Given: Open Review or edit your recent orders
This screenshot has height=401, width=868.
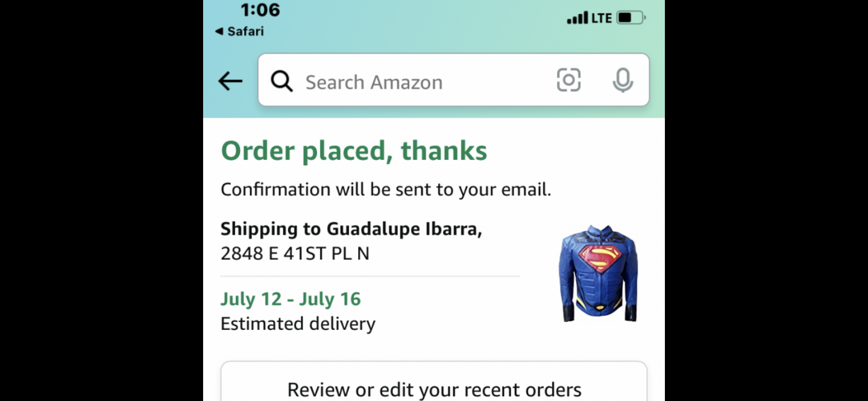Looking at the screenshot, I should click(x=434, y=389).
